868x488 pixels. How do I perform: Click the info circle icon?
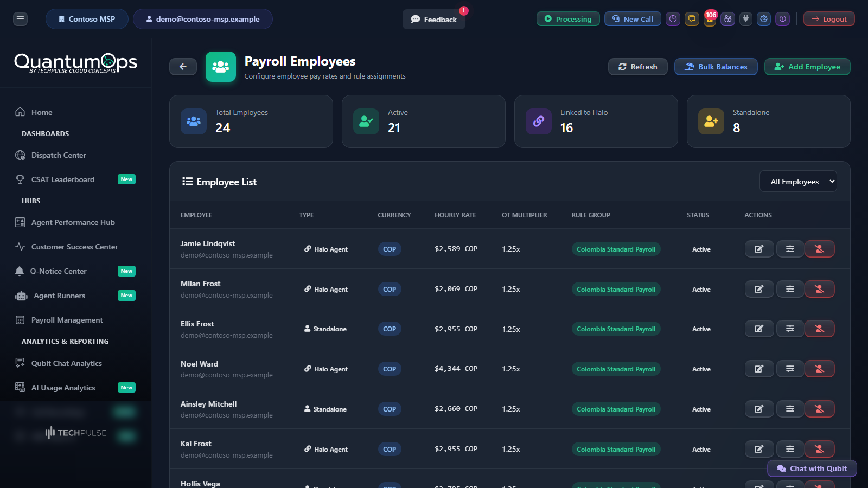point(783,19)
